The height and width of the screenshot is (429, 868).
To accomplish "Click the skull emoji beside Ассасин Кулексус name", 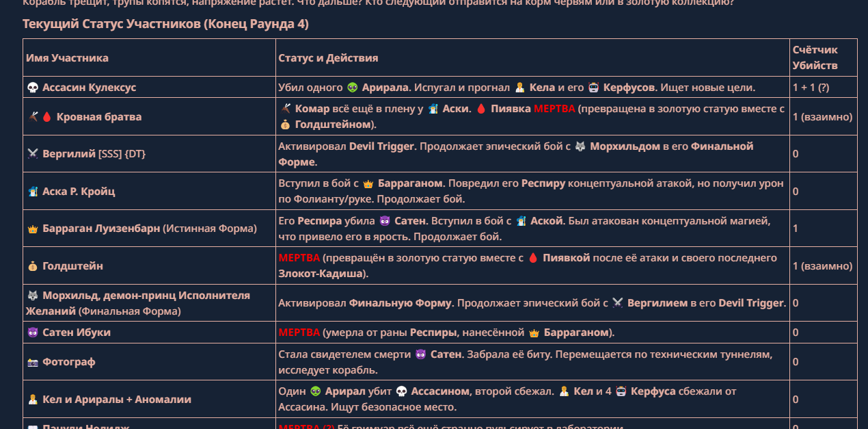I will [32, 88].
